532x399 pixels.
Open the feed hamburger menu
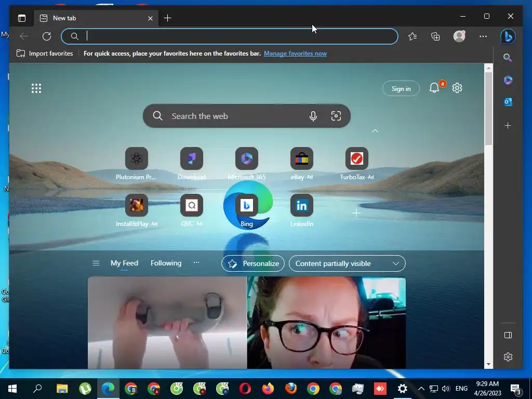coord(96,263)
